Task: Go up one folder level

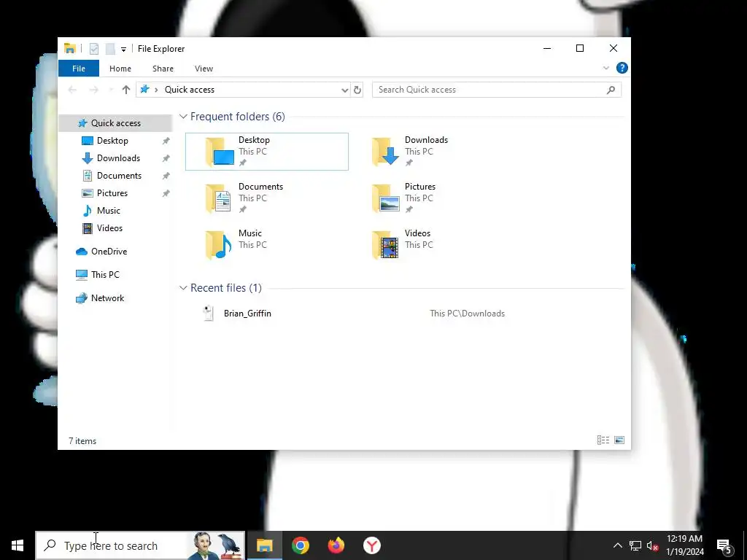Action: (125, 90)
